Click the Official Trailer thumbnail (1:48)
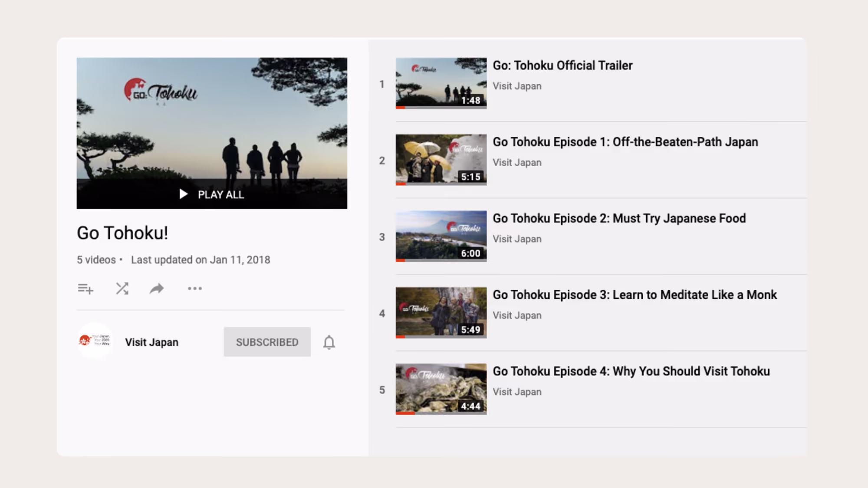The height and width of the screenshot is (488, 868). point(441,83)
